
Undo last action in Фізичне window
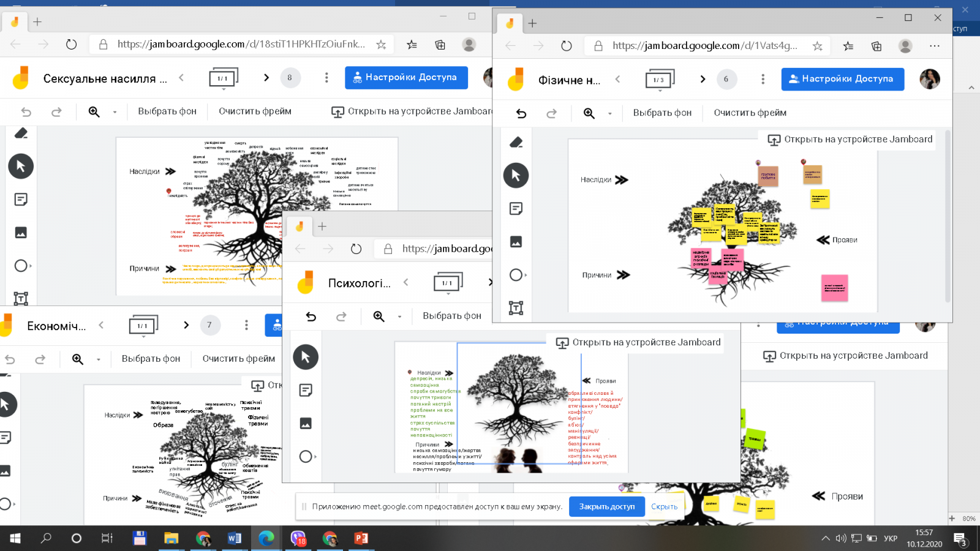click(521, 113)
